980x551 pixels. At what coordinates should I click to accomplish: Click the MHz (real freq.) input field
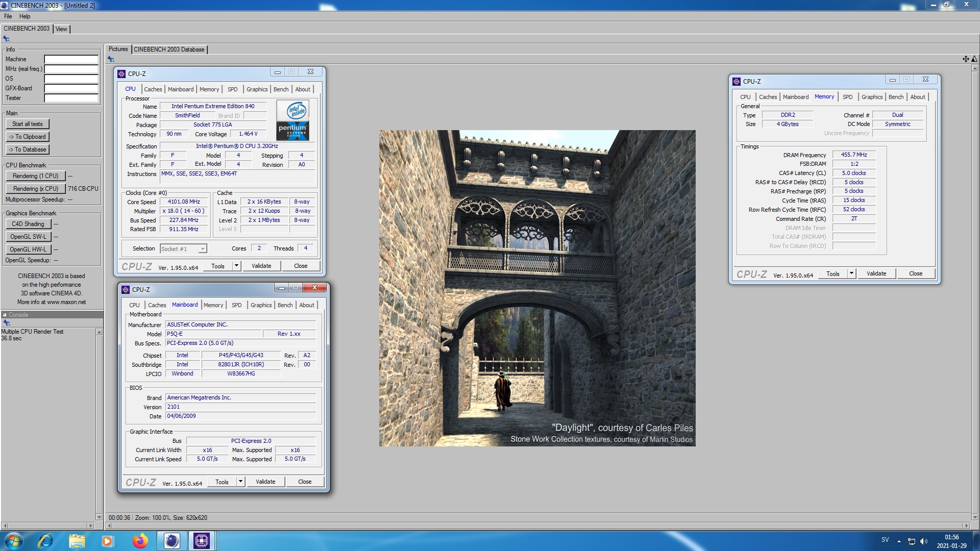pos(71,69)
